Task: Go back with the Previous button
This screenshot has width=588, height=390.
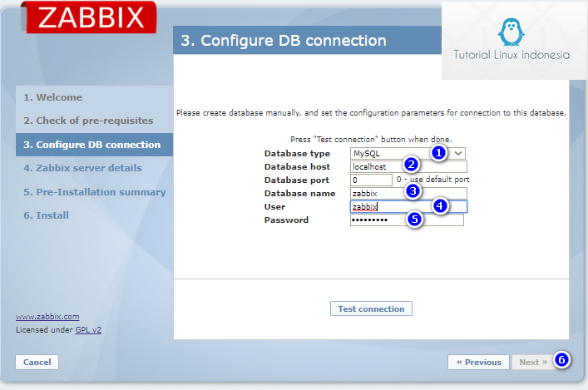Action: tap(478, 363)
